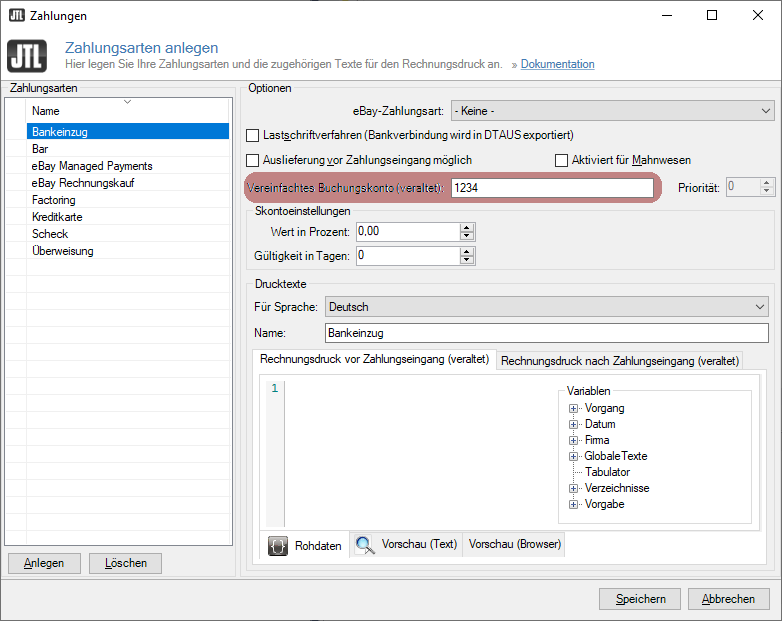Click the Vereinfachtes Buchungskonto input field
782x621 pixels.
552,187
